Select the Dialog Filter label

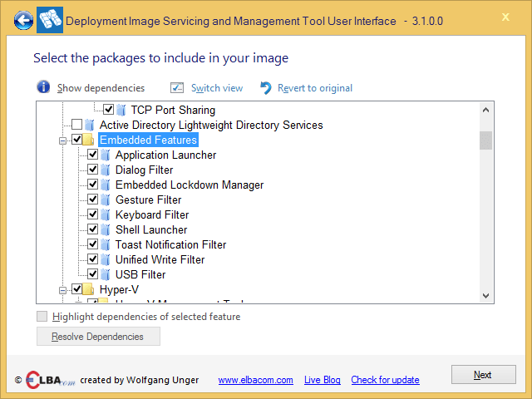[144, 170]
